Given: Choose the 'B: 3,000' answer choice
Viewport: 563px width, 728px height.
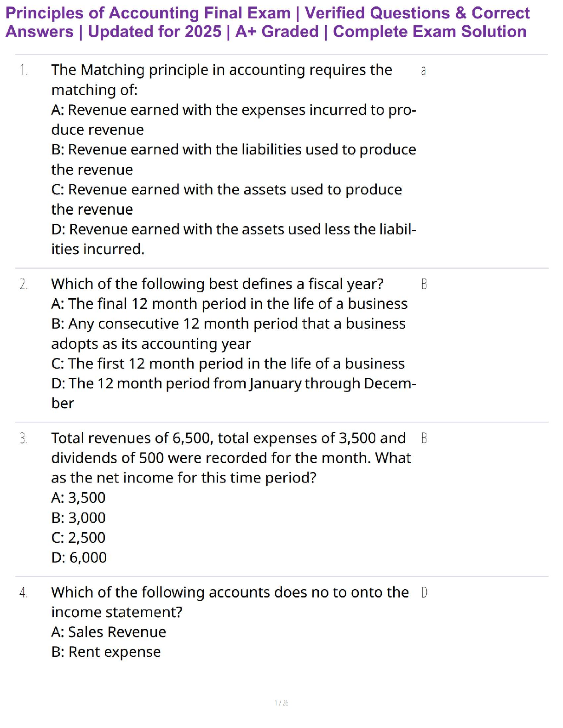Looking at the screenshot, I should coord(78,518).
